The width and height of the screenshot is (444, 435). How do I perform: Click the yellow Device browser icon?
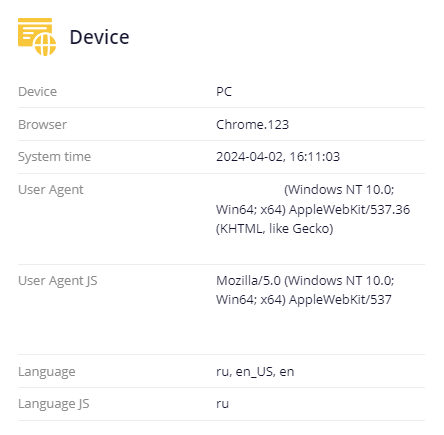[37, 37]
